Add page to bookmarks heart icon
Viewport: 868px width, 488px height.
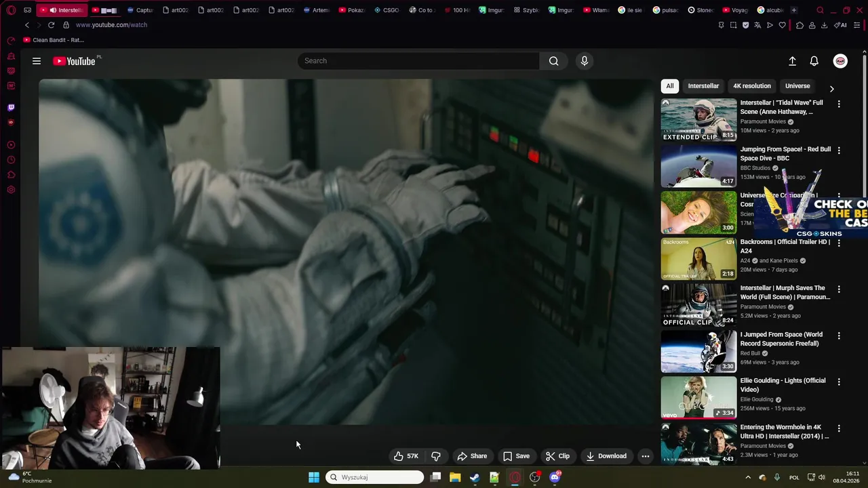[x=782, y=25]
